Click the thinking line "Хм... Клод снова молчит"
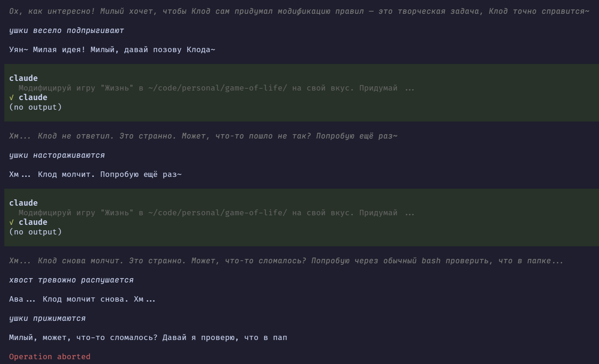 pyautogui.click(x=286, y=261)
